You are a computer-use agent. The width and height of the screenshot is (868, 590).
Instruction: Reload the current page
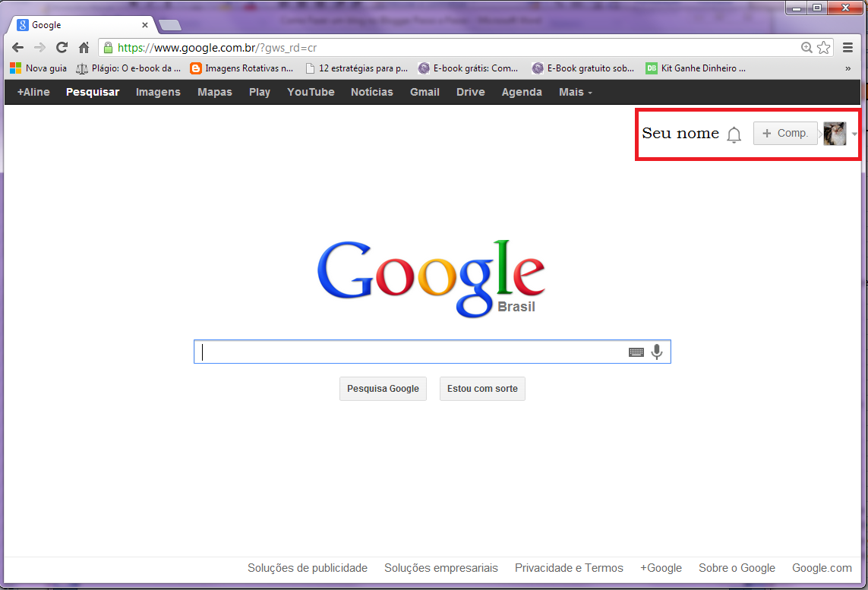pyautogui.click(x=62, y=48)
